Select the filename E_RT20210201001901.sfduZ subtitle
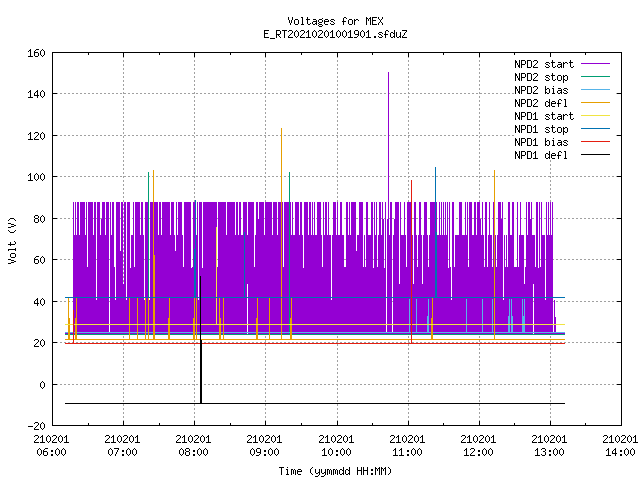 click(335, 34)
